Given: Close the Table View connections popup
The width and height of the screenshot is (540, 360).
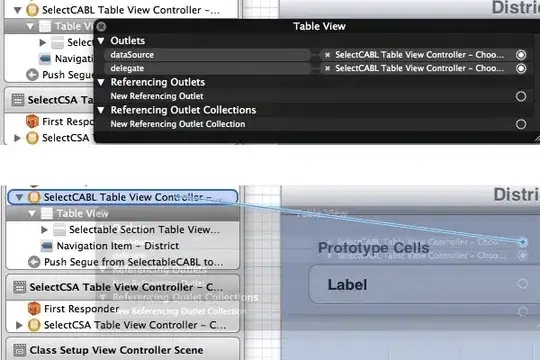Looking at the screenshot, I should (x=101, y=27).
